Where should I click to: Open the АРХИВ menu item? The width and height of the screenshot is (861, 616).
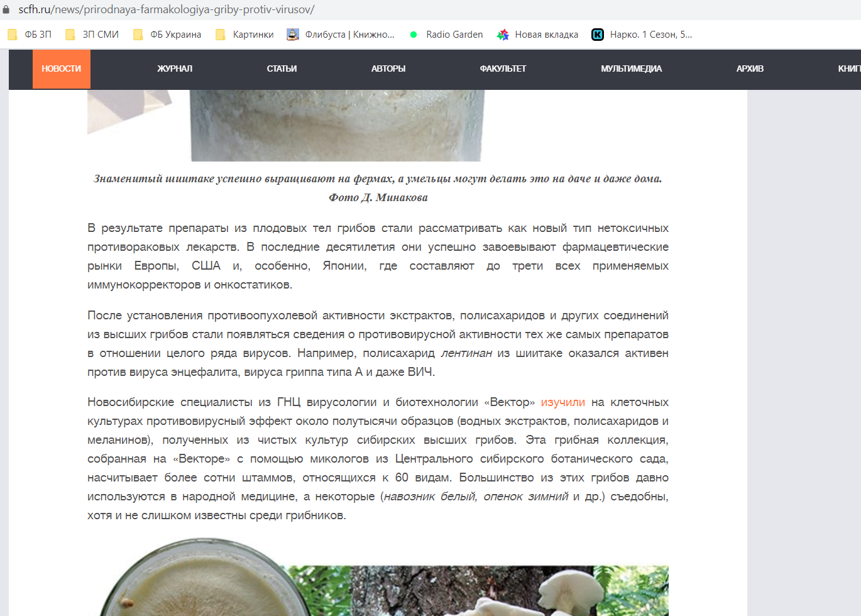pos(750,69)
